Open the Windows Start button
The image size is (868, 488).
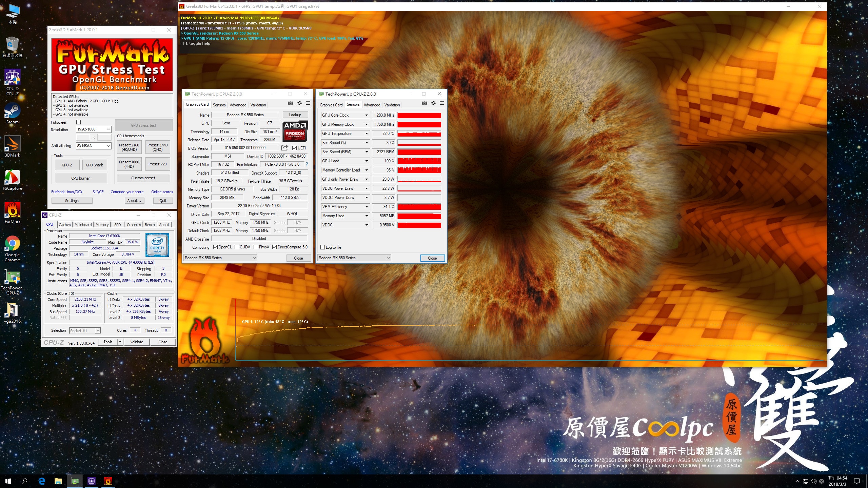pos(8,481)
